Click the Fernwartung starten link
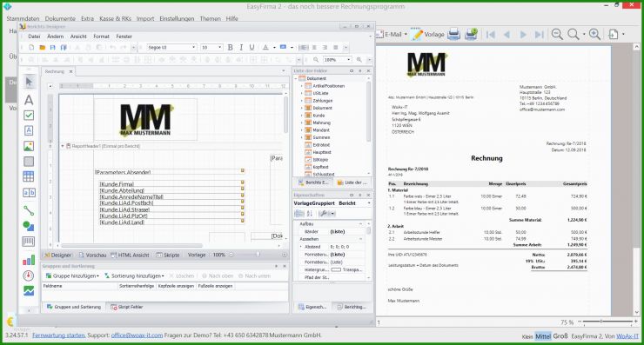Screen dimensions: 644x345 58,335
